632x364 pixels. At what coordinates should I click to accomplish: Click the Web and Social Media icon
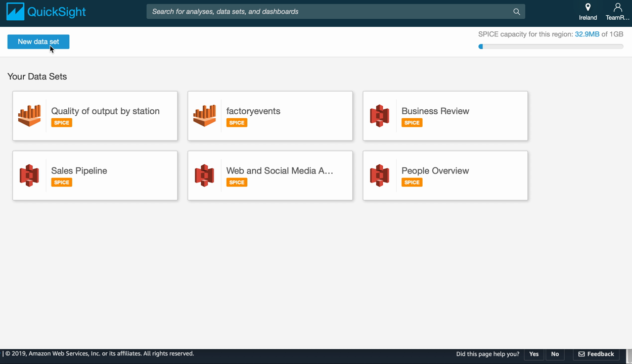204,175
